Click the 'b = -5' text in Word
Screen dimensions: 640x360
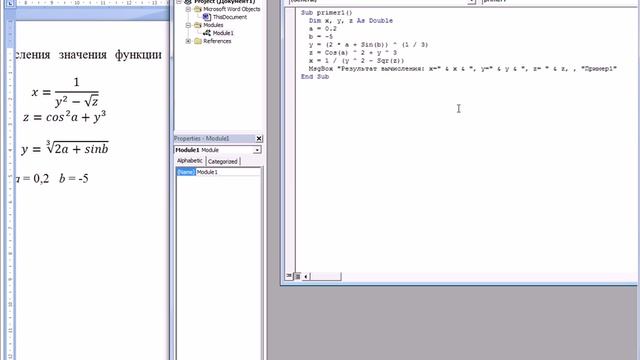[74, 178]
